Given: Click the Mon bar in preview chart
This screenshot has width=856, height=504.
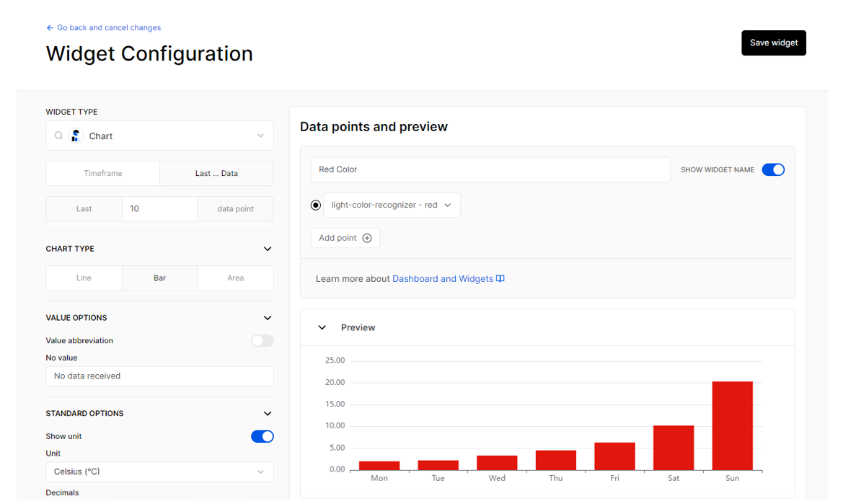Looking at the screenshot, I should [x=379, y=466].
